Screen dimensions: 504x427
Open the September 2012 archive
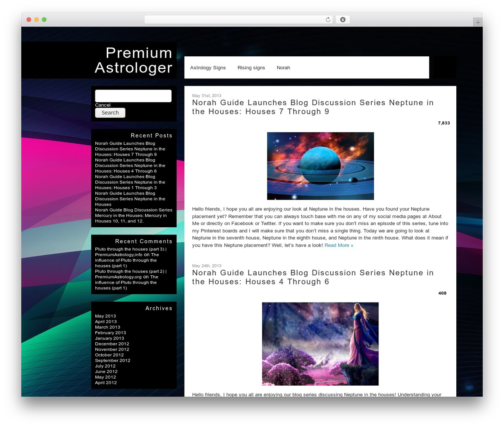click(x=113, y=360)
